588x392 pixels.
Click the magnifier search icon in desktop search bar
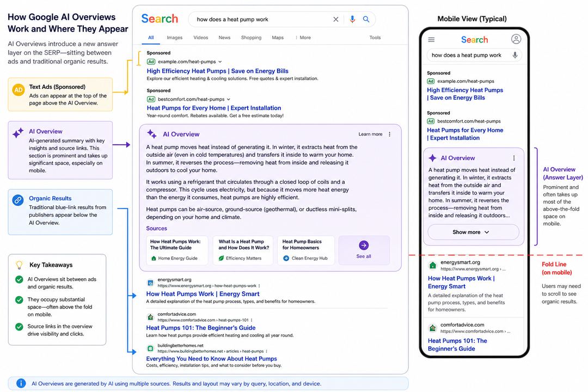(366, 19)
